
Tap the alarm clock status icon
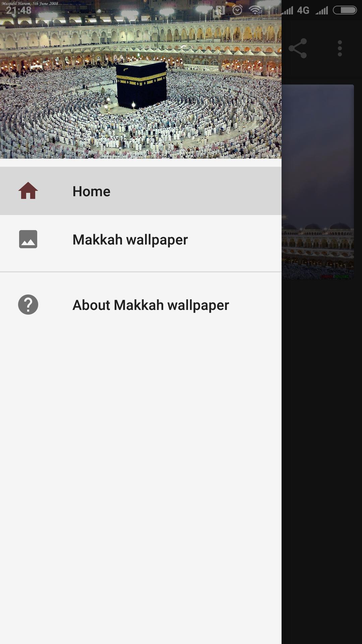(x=237, y=10)
